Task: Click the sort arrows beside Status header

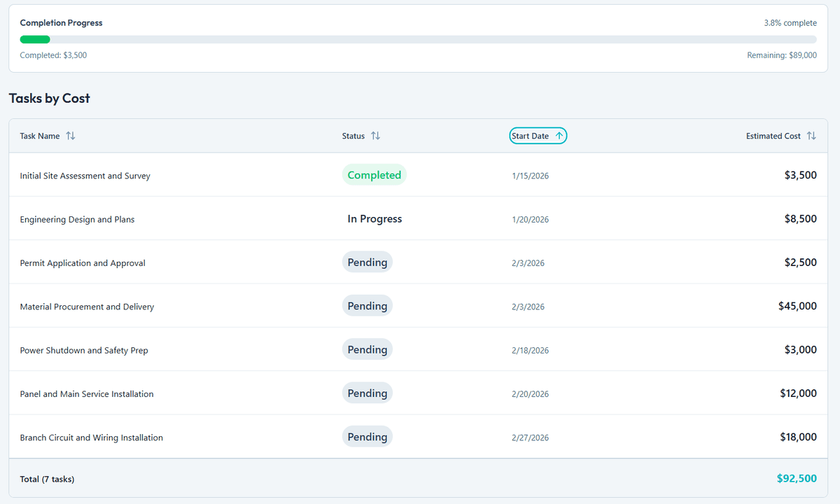Action: [x=375, y=136]
